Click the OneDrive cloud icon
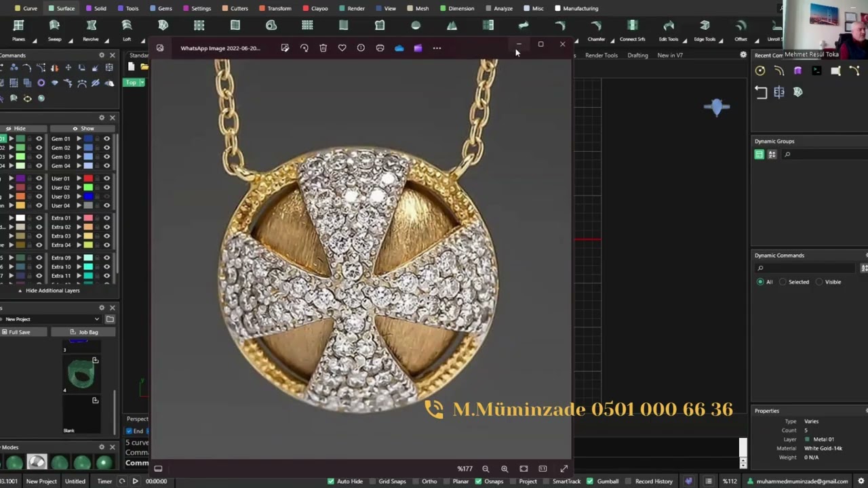The width and height of the screenshot is (868, 488). click(399, 48)
